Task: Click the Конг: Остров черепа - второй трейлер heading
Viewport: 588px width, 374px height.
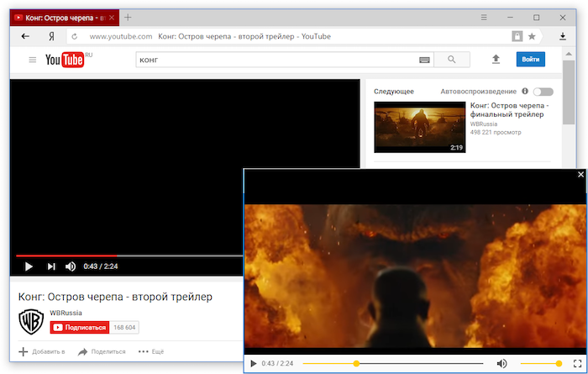Action: point(115,297)
